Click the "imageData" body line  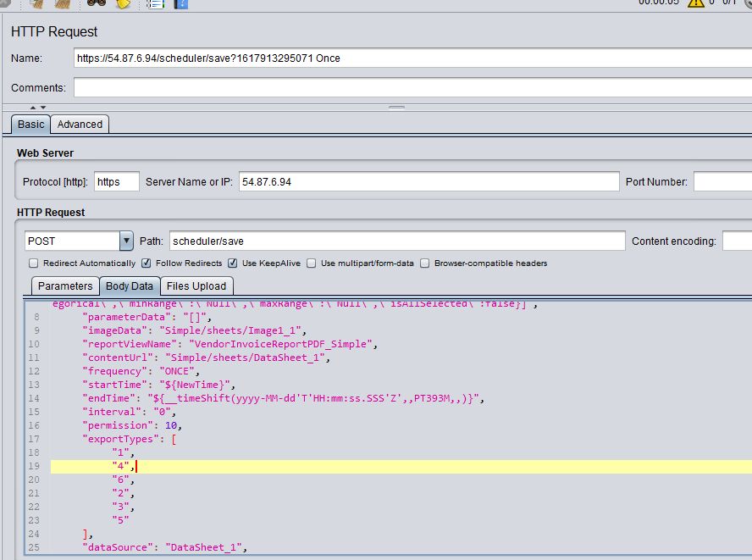(194, 330)
